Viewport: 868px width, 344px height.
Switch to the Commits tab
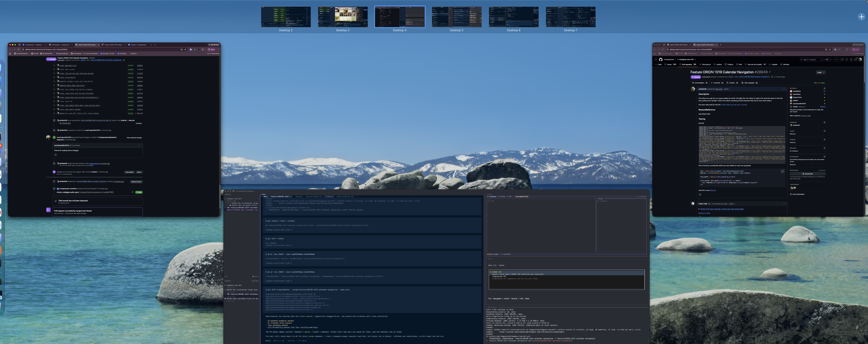pyautogui.click(x=717, y=83)
